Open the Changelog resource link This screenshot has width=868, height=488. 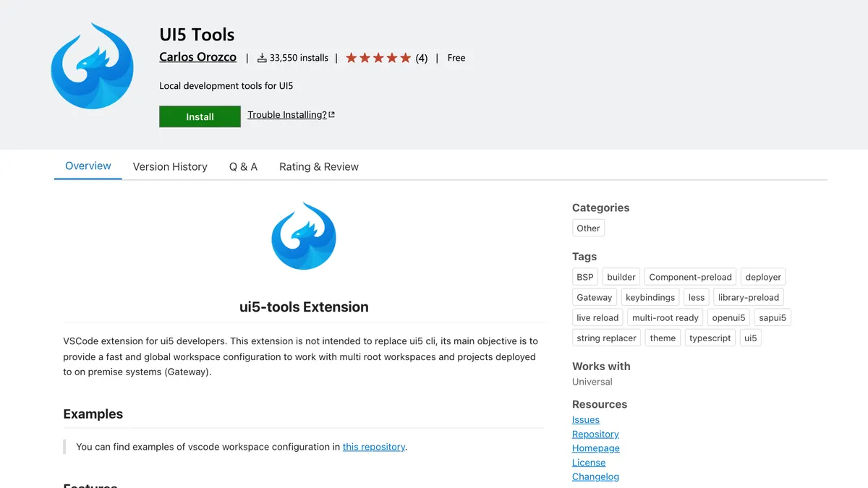[x=595, y=476]
